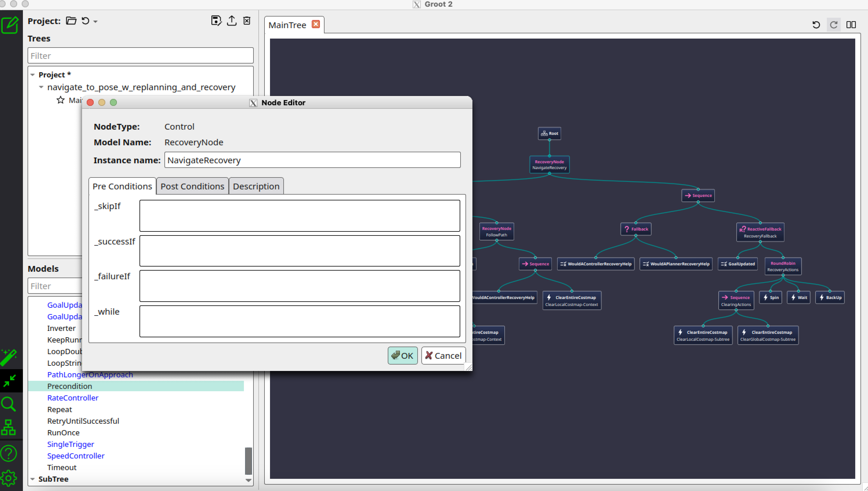Toggle split view layout icon
This screenshot has width=868, height=491.
click(851, 25)
